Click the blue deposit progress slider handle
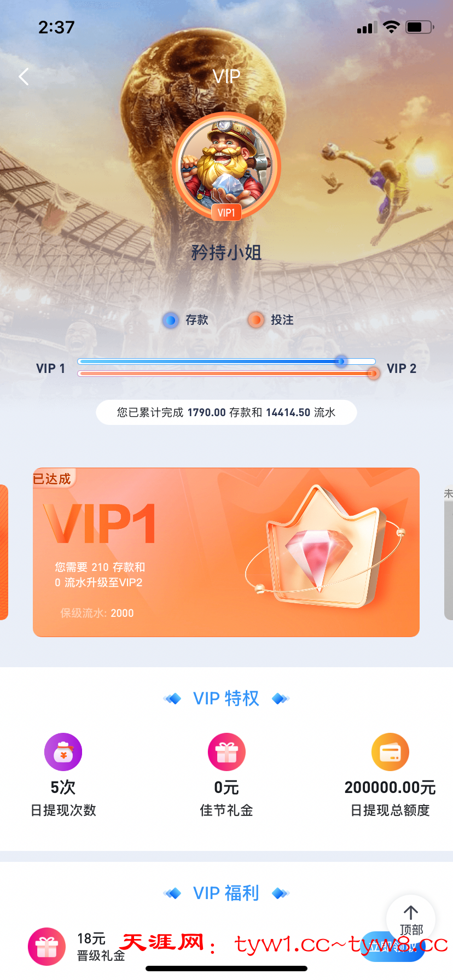The width and height of the screenshot is (453, 980). [x=341, y=361]
